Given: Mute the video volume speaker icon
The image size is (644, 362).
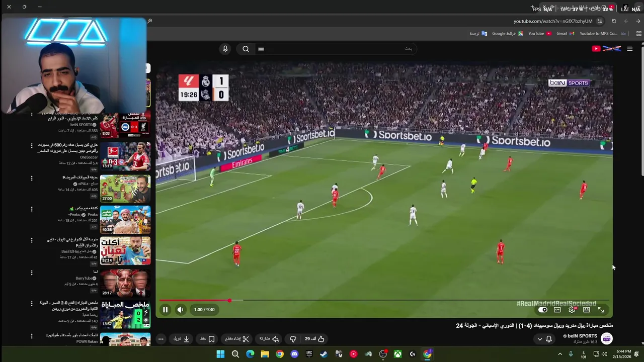Looking at the screenshot, I should [180, 310].
